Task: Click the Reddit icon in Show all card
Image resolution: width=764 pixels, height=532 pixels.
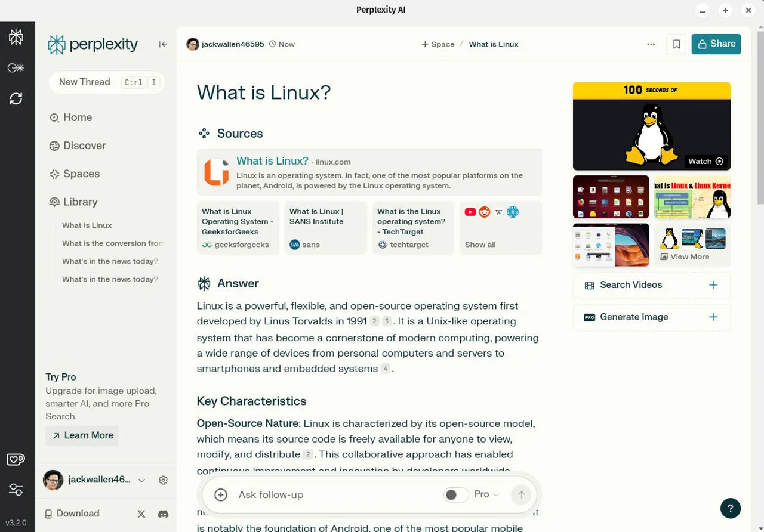Action: [485, 212]
